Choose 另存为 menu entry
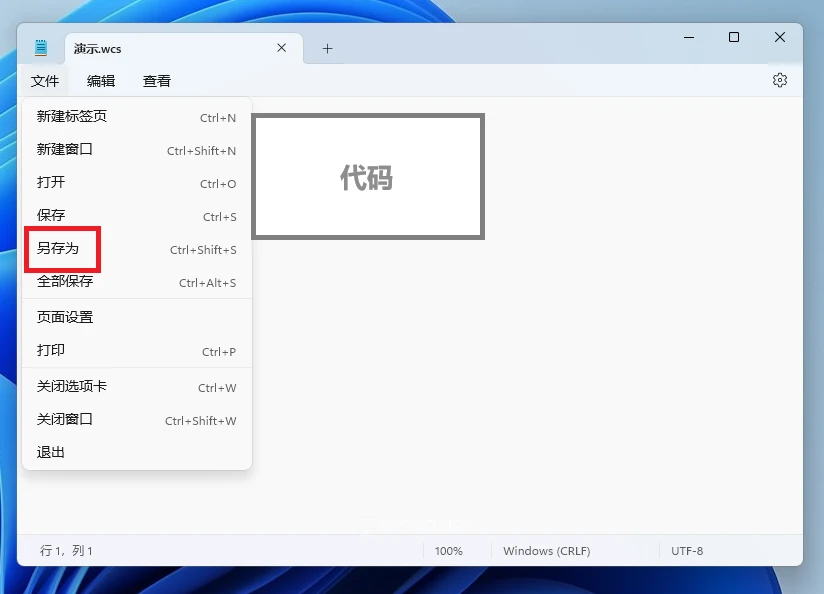 (137, 249)
